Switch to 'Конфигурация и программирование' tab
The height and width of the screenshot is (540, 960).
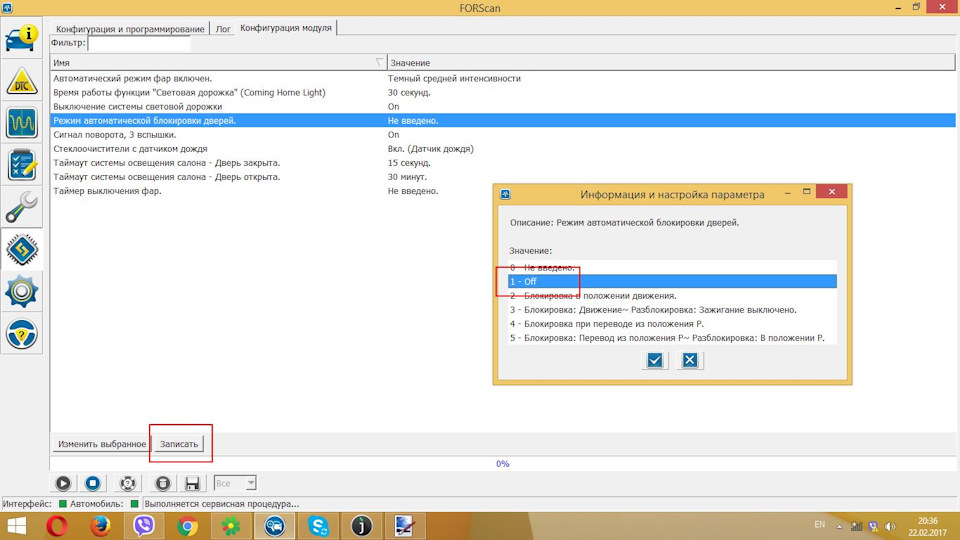(130, 29)
